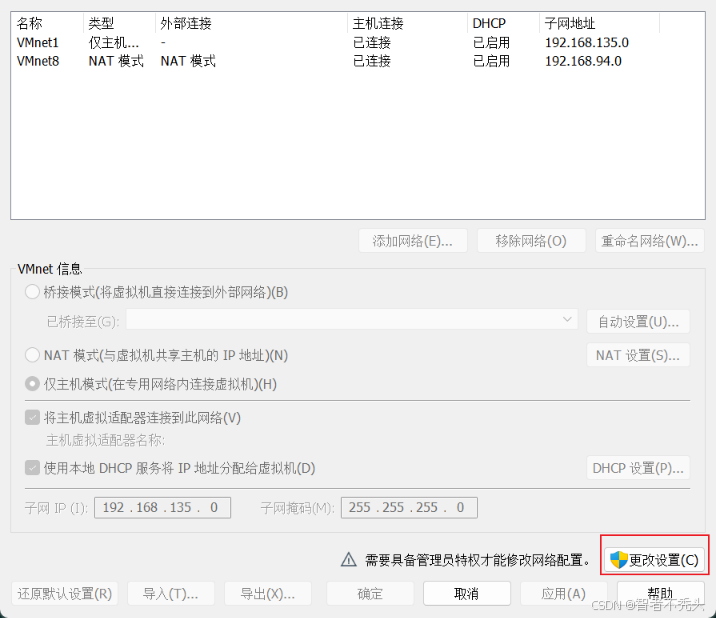This screenshot has width=716, height=618.
Task: Click the shield icon on 更改设置 button
Action: (619, 560)
